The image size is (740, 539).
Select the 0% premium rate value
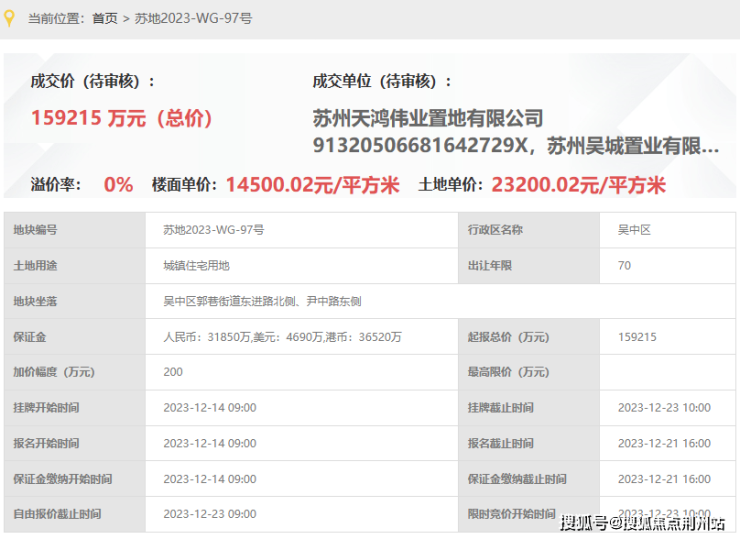(x=118, y=185)
